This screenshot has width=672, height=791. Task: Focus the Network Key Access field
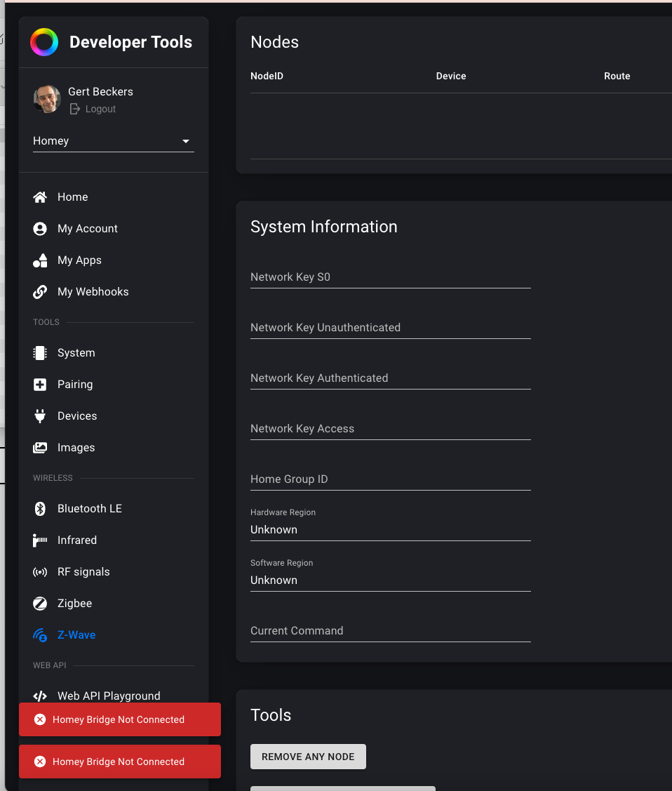coord(391,428)
